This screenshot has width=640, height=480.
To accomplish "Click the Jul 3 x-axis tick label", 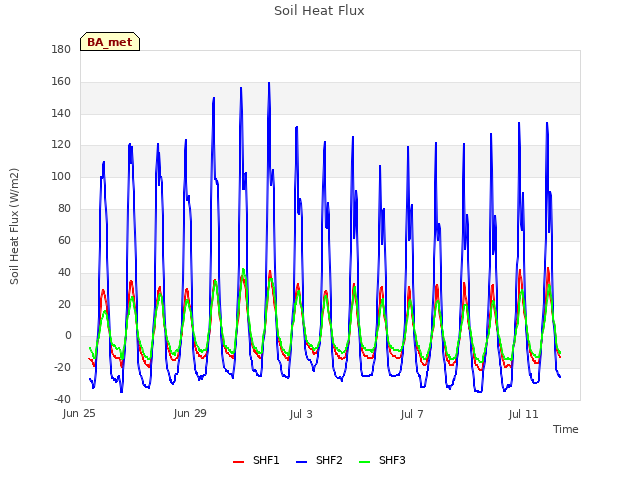I will coord(301,414).
